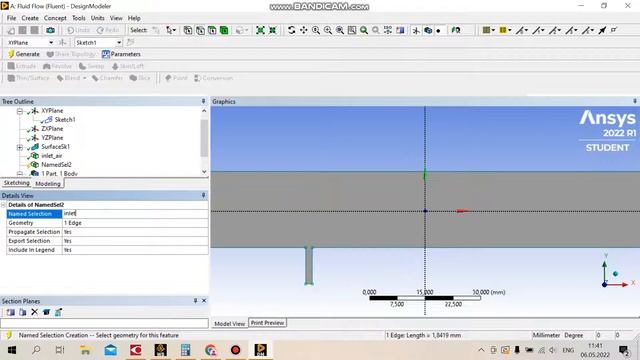The height and width of the screenshot is (360, 640).
Task: Activate the Rotate view tool
Action: pos(291,30)
